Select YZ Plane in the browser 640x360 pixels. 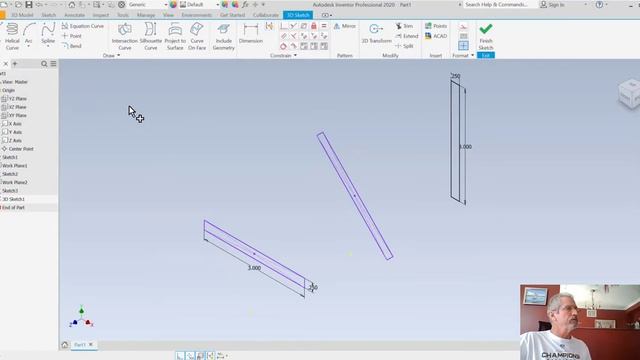click(14, 99)
